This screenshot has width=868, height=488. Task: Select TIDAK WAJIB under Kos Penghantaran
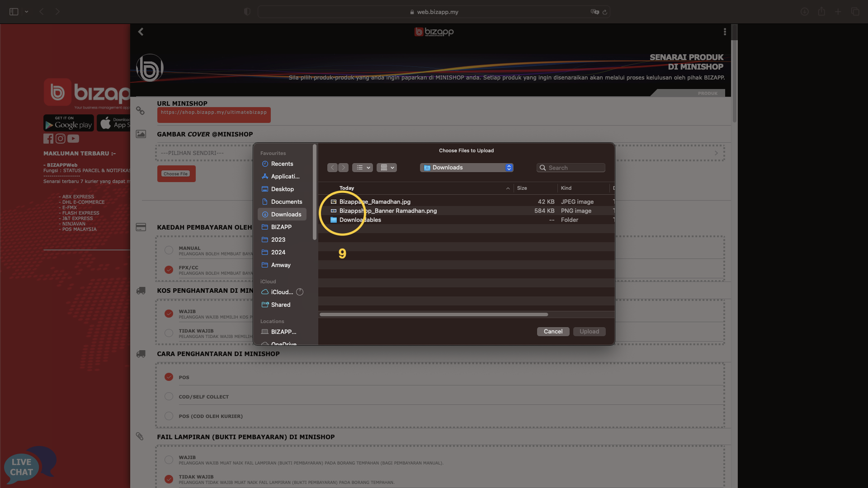[x=169, y=333]
